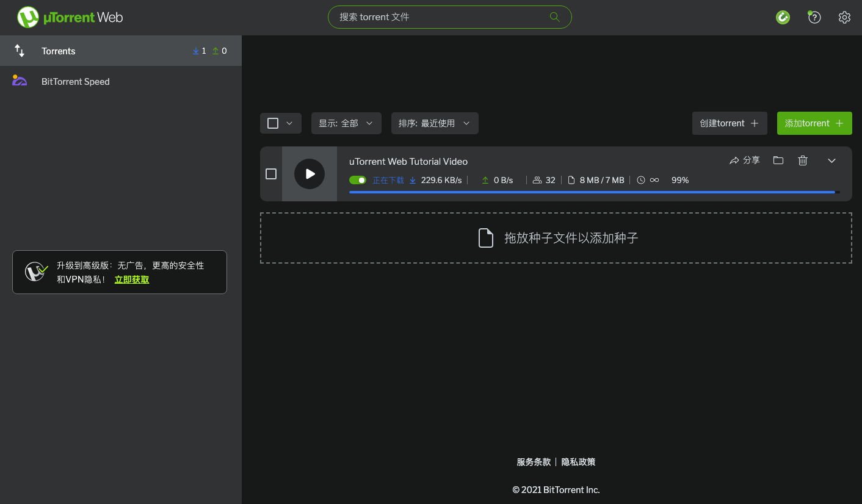This screenshot has width=862, height=504.
Task: Click the Torrents transfer arrows icon
Action: pyautogui.click(x=20, y=51)
